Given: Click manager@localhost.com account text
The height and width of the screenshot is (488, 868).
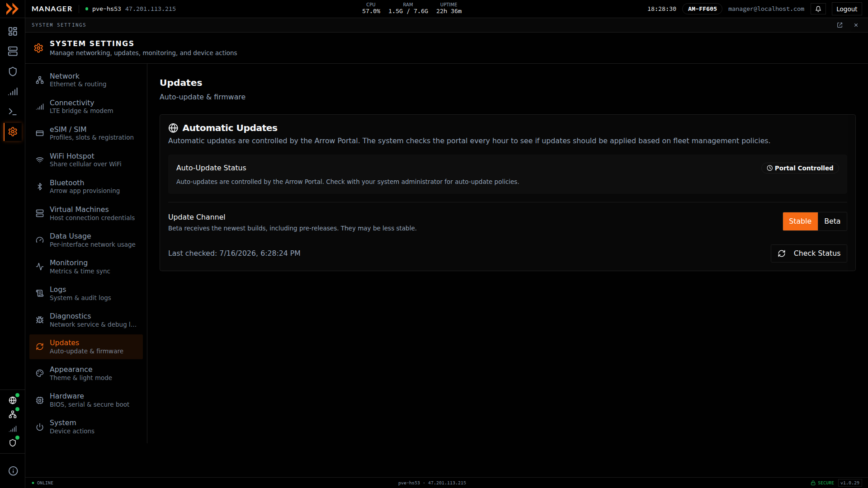Looking at the screenshot, I should [766, 9].
